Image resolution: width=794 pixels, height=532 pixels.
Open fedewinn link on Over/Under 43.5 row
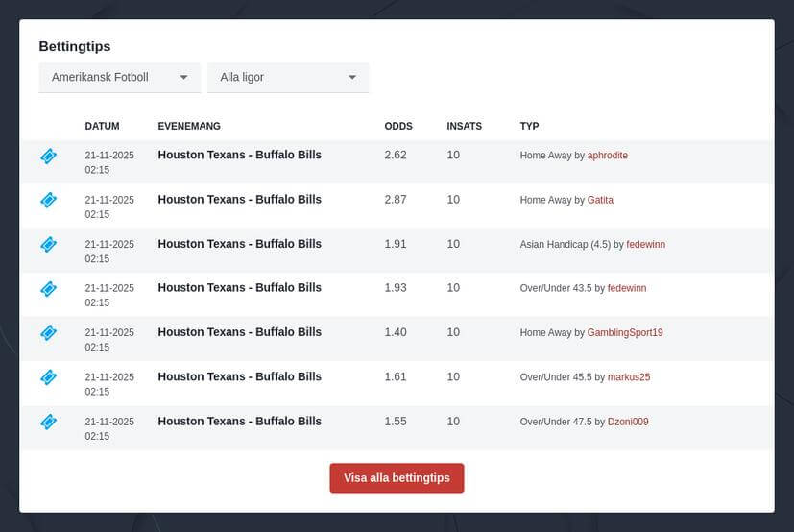point(627,288)
